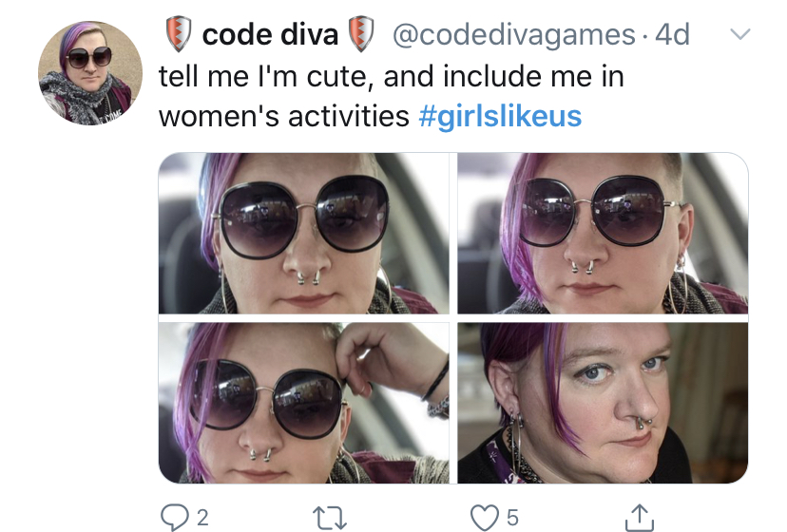Open the share menu via upload arrow icon

pos(640,518)
